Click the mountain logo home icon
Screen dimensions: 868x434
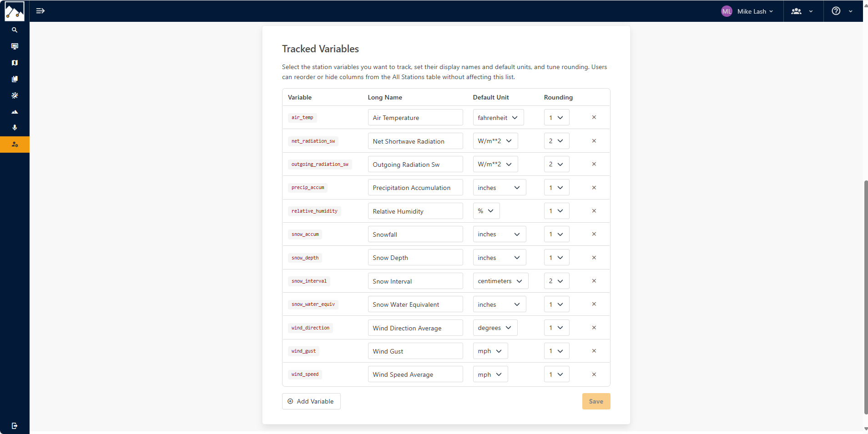pyautogui.click(x=15, y=11)
